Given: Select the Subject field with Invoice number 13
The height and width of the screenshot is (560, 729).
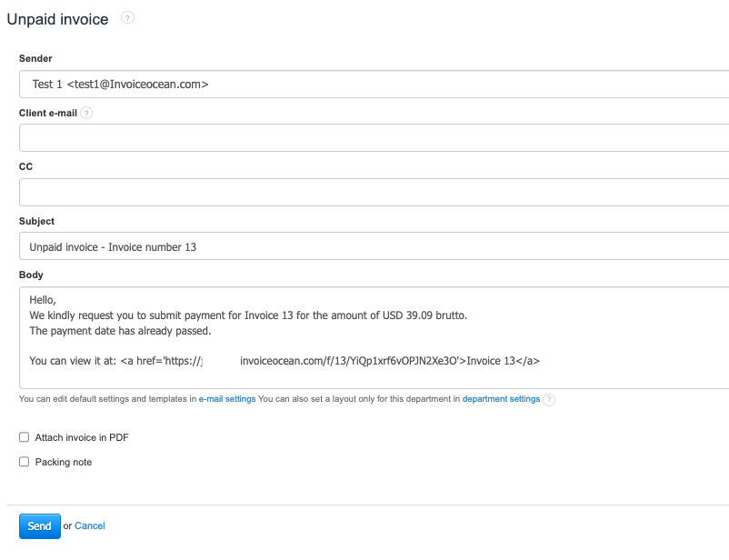Looking at the screenshot, I should (x=374, y=246).
